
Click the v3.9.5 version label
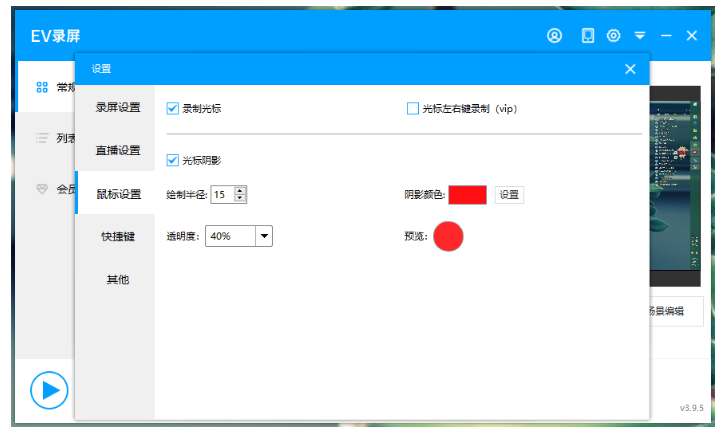(691, 408)
